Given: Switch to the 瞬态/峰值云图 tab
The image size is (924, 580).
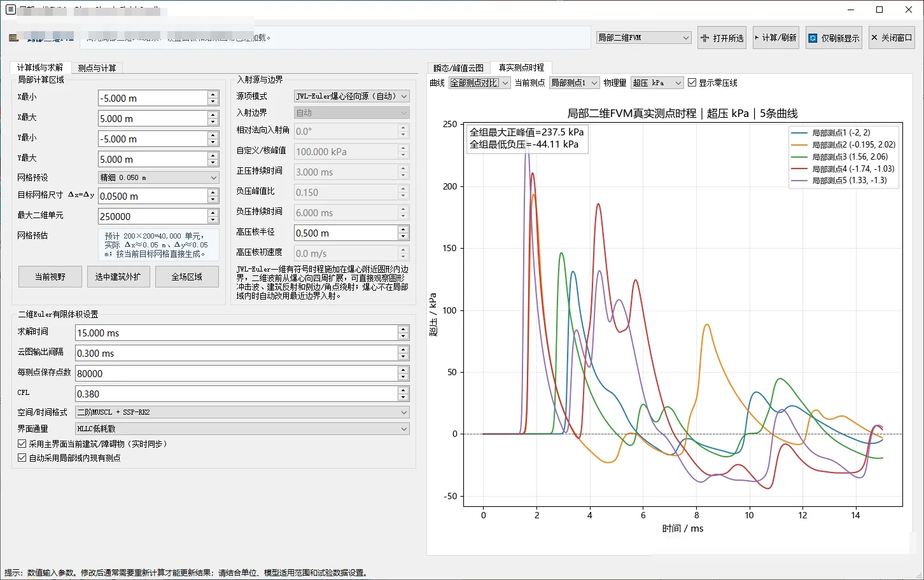Looking at the screenshot, I should pyautogui.click(x=459, y=68).
